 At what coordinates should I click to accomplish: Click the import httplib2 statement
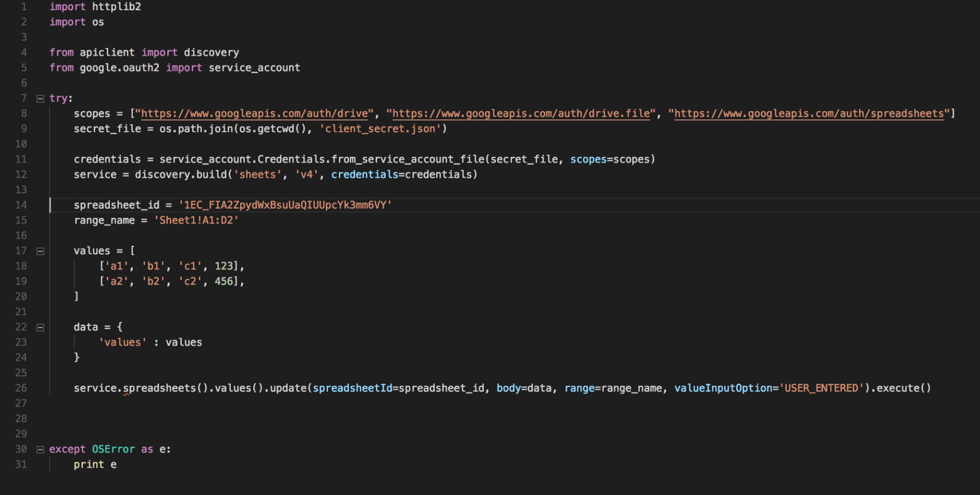click(x=95, y=7)
